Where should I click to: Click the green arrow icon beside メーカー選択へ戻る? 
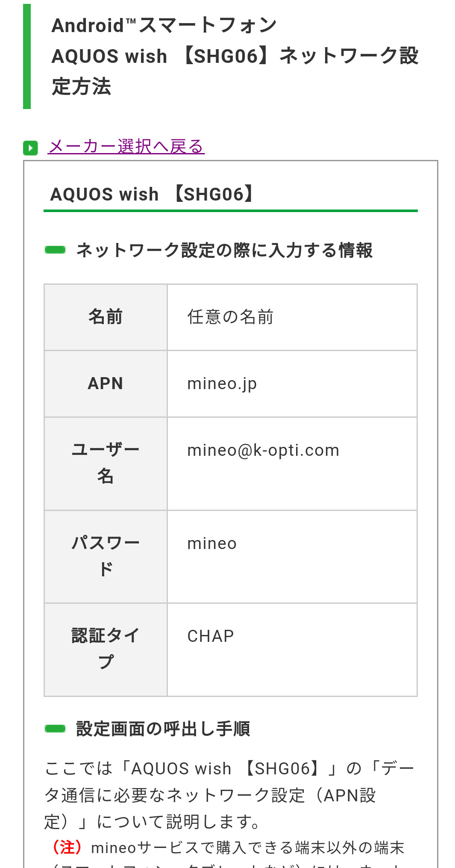point(30,148)
